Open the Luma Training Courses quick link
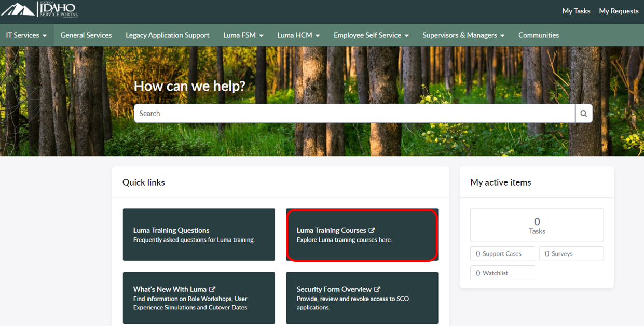644x326 pixels. tap(362, 235)
